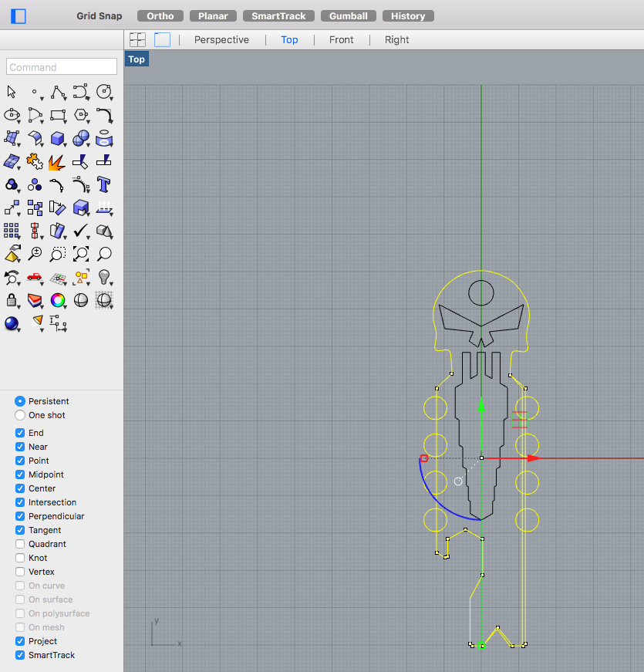644x672 pixels.
Task: Click the Shaded viewport sphere icon
Action: (x=80, y=300)
